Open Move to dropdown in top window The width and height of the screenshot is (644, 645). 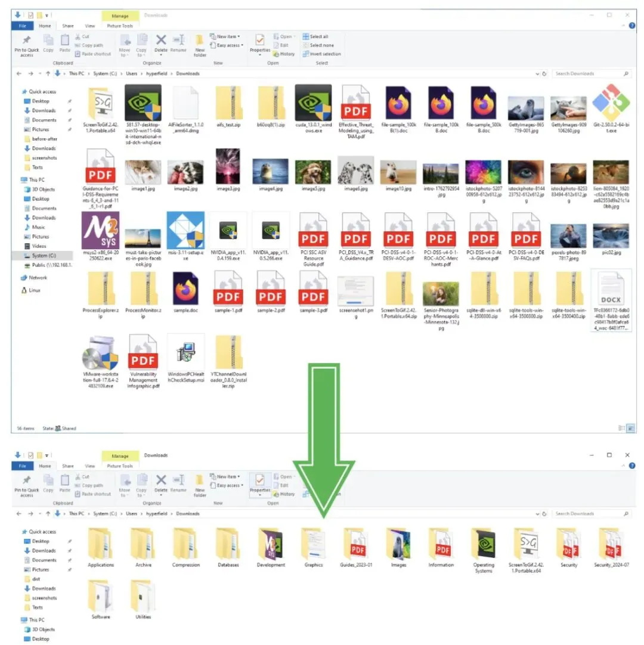tap(125, 45)
